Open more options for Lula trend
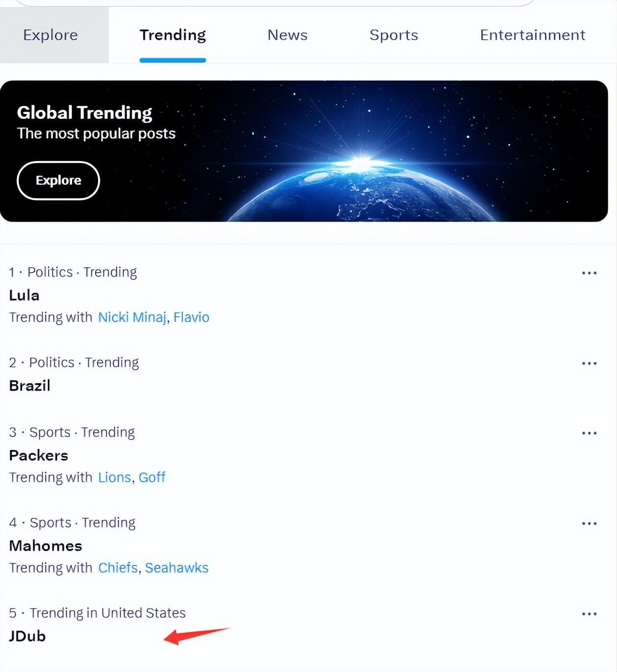 tap(589, 273)
